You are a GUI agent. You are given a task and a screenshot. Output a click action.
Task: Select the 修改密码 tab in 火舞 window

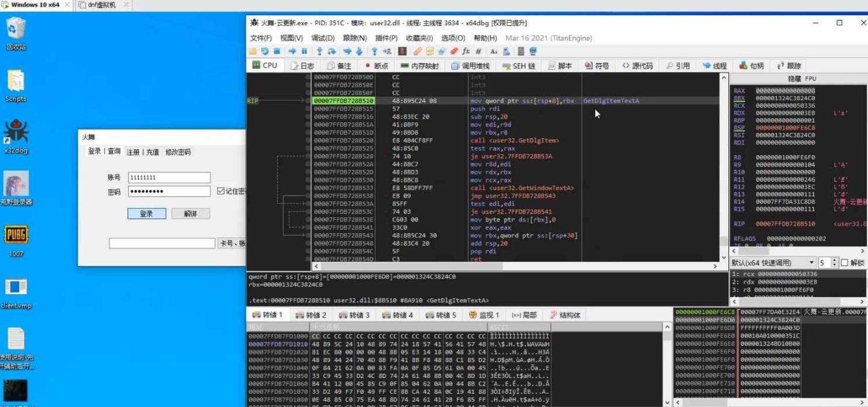click(x=178, y=152)
